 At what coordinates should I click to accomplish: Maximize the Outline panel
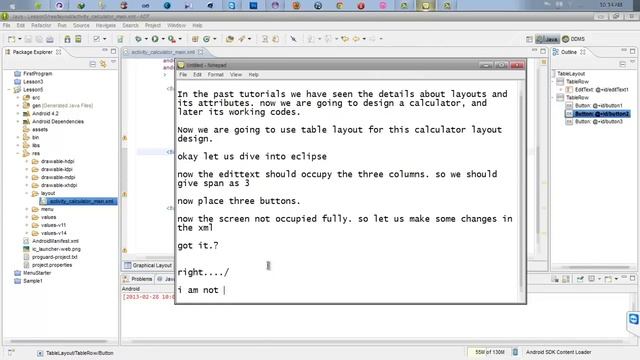632,51
